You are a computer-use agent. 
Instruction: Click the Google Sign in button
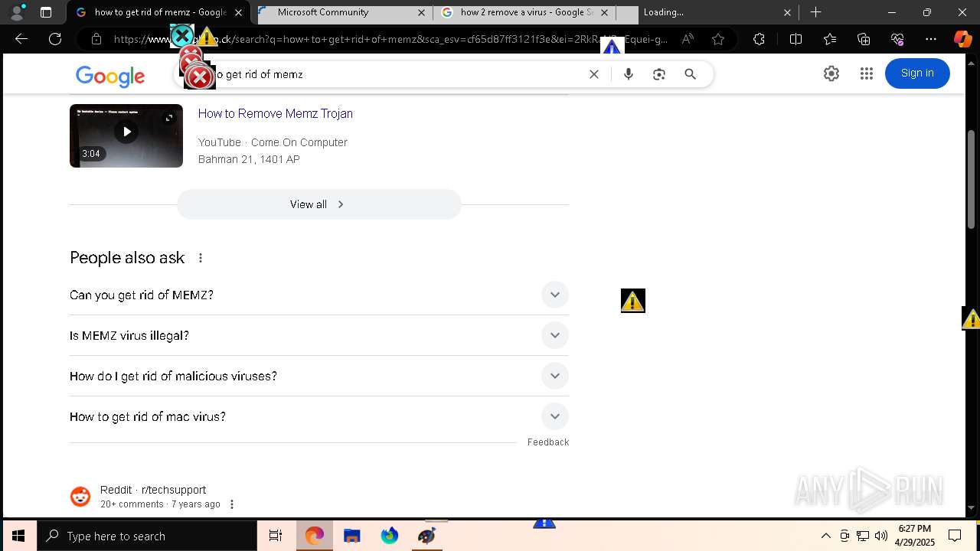point(917,73)
